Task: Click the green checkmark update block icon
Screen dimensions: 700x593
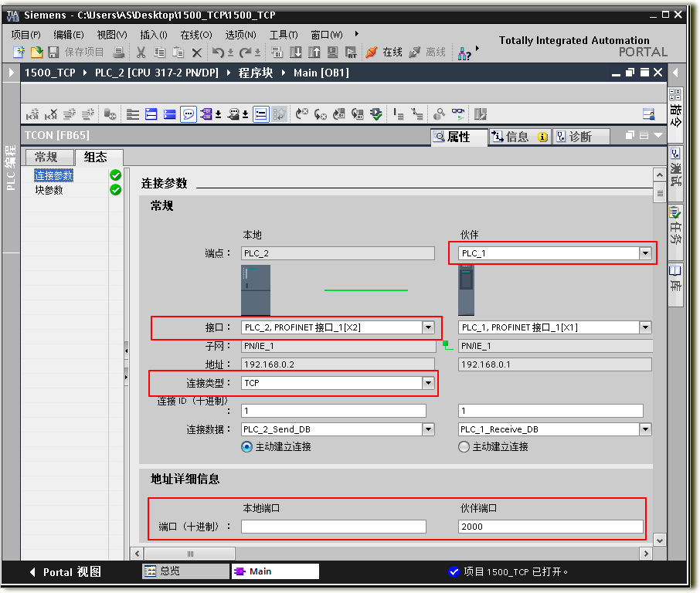Action: click(376, 114)
